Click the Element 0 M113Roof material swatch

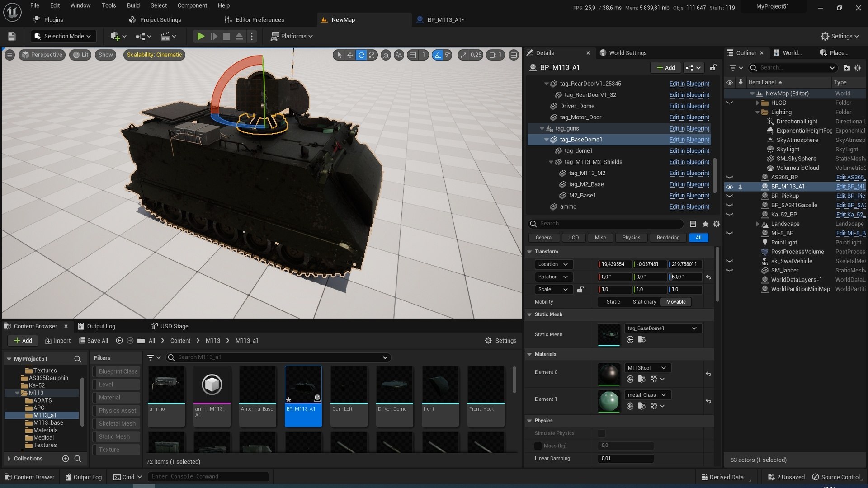tap(609, 374)
